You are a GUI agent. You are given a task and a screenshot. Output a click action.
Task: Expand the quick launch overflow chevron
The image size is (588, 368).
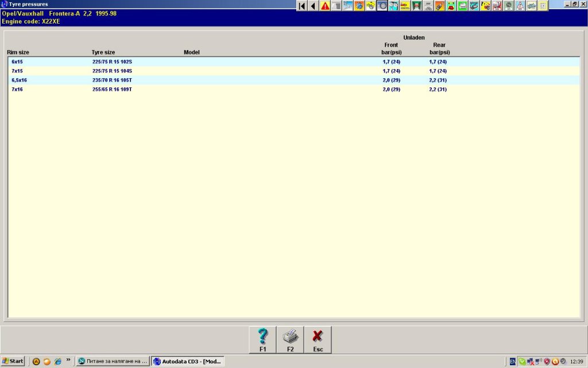click(x=68, y=360)
